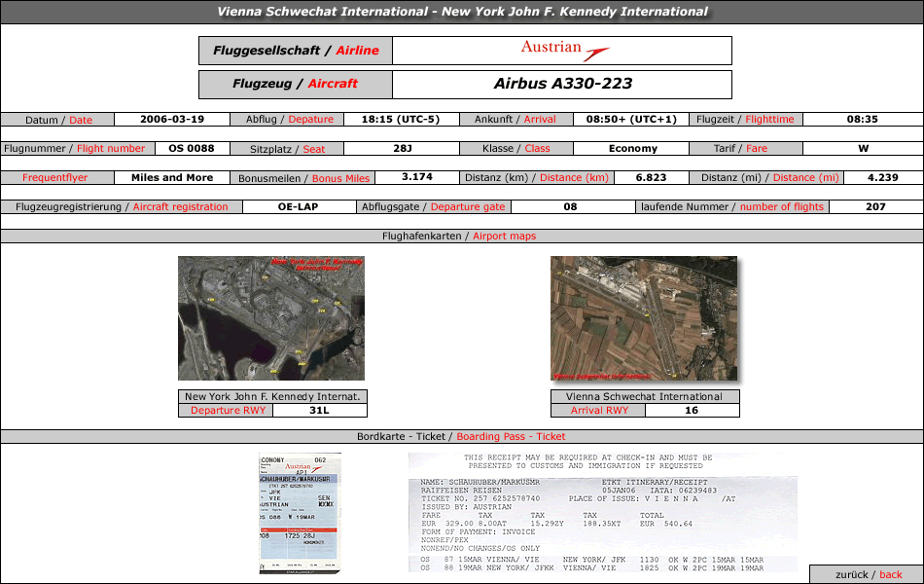Open the New York JFK airport map thumbnail
The height and width of the screenshot is (584, 924).
click(271, 318)
